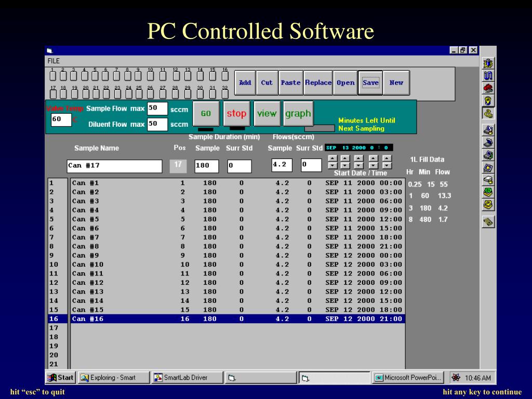Image resolution: width=532 pixels, height=399 pixels.
Task: Select canister 17 icon in second row
Action: click(x=53, y=94)
